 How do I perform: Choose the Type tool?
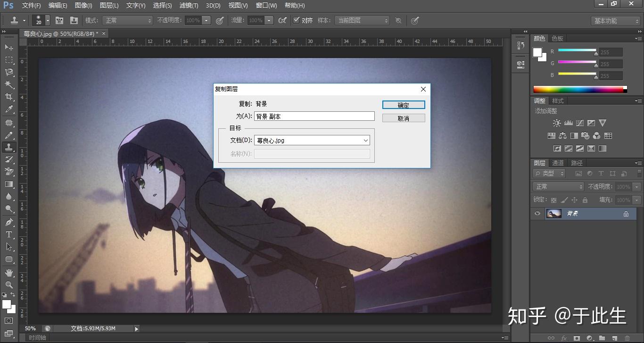tap(9, 234)
